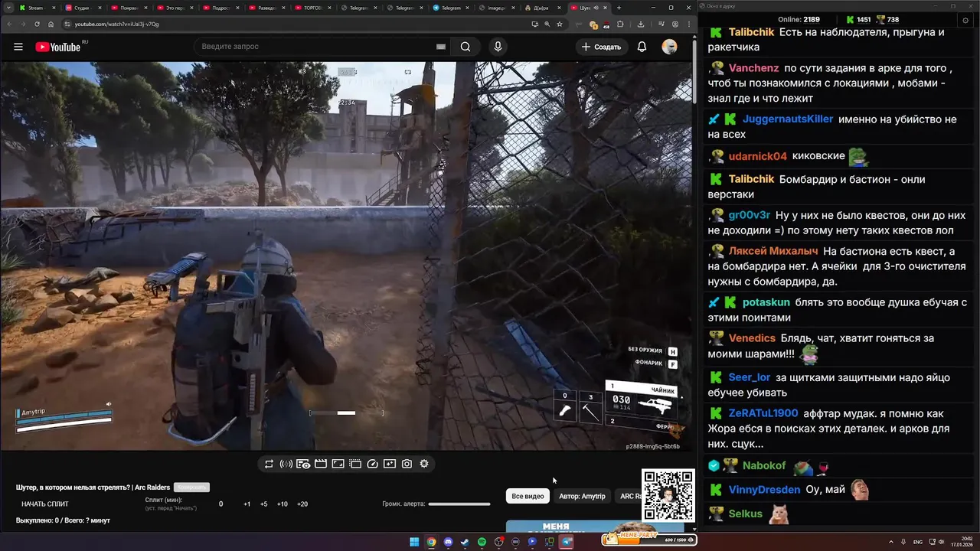This screenshot has height=551, width=980.
Task: Open a new Chrome tab
Action: coord(619,8)
